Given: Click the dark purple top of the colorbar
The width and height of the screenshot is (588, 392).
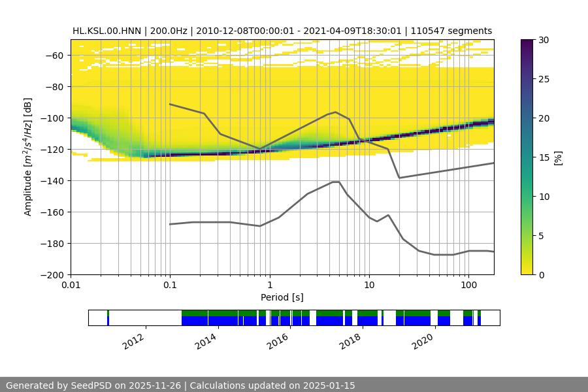Looking at the screenshot, I should (x=527, y=42).
